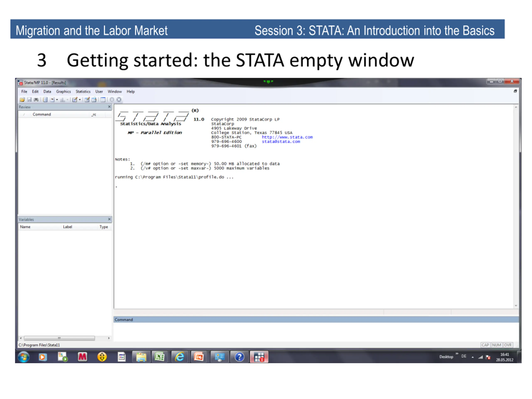
Task: Click the Print results toolbar icon
Action: coord(36,100)
